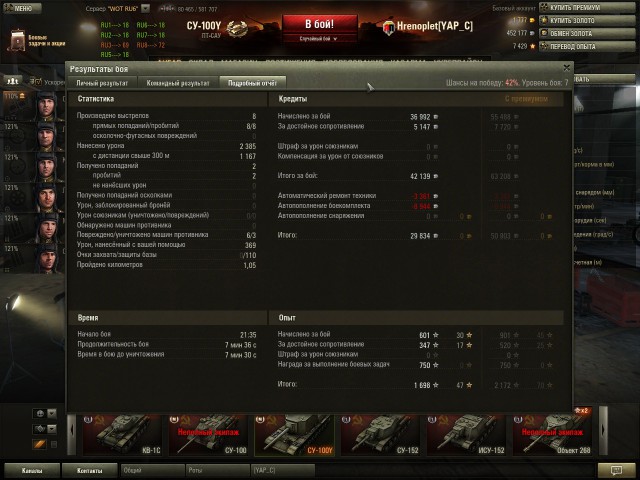Close the Результаты боя window
Screen dimensions: 640x480
pyautogui.click(x=567, y=68)
